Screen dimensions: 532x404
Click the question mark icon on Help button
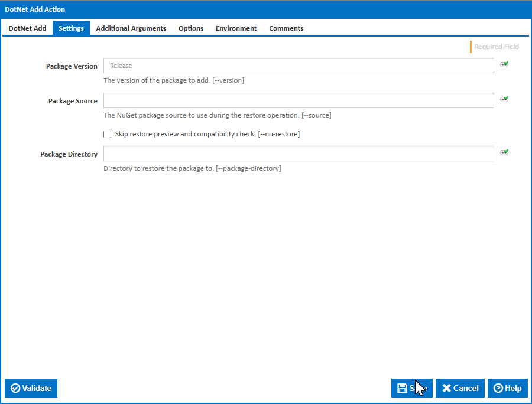(498, 388)
